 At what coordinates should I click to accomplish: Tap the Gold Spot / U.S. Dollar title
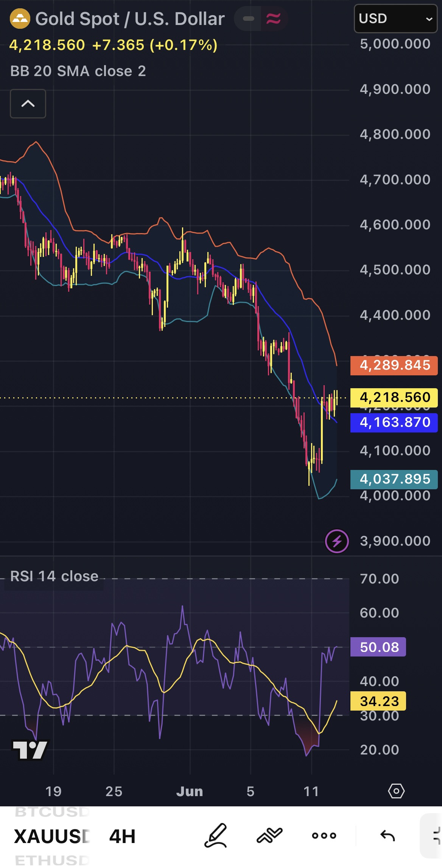coord(130,19)
